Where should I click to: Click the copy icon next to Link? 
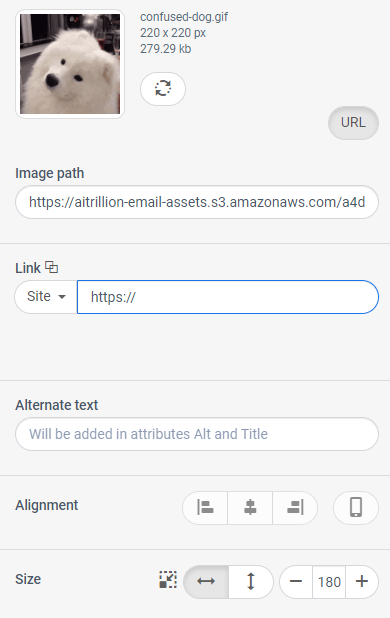click(x=51, y=267)
